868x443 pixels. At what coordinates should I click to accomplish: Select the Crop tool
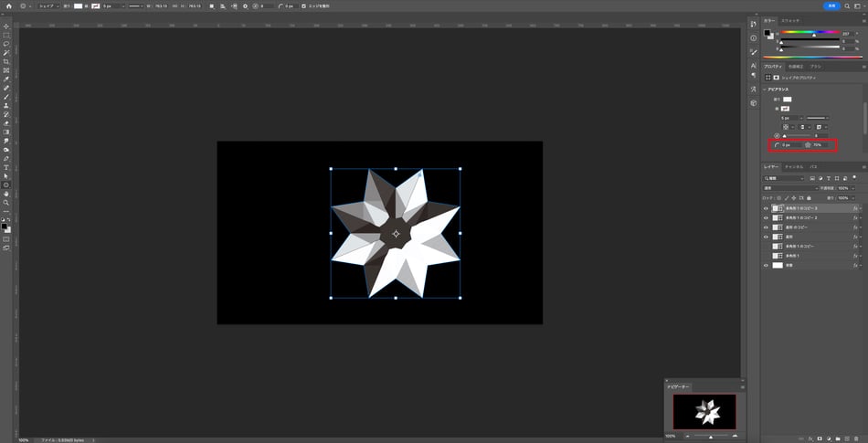coord(6,61)
